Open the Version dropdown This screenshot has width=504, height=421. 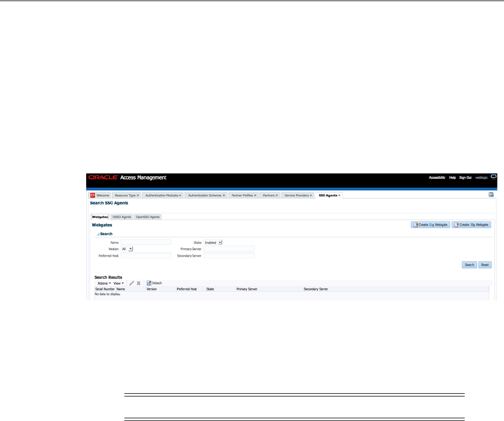(127, 249)
